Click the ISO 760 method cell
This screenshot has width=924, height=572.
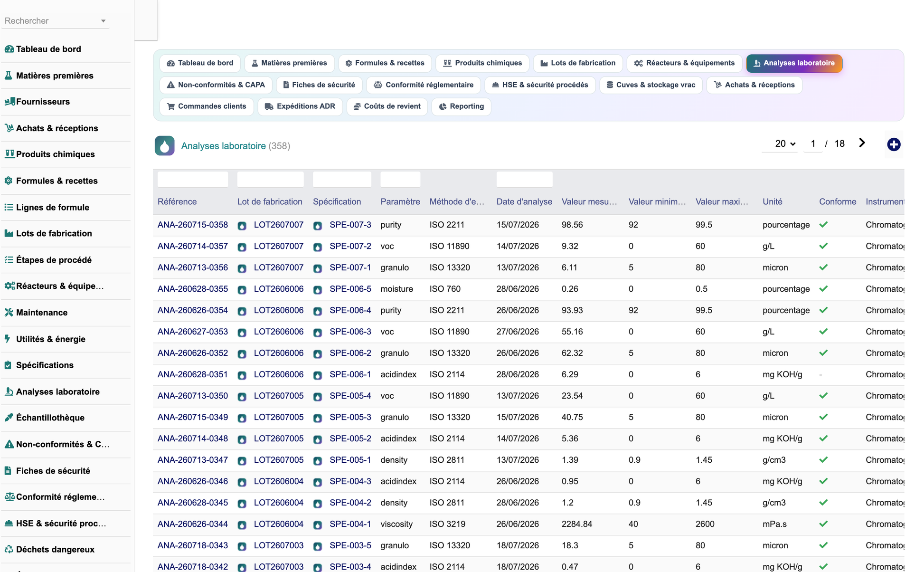(445, 289)
